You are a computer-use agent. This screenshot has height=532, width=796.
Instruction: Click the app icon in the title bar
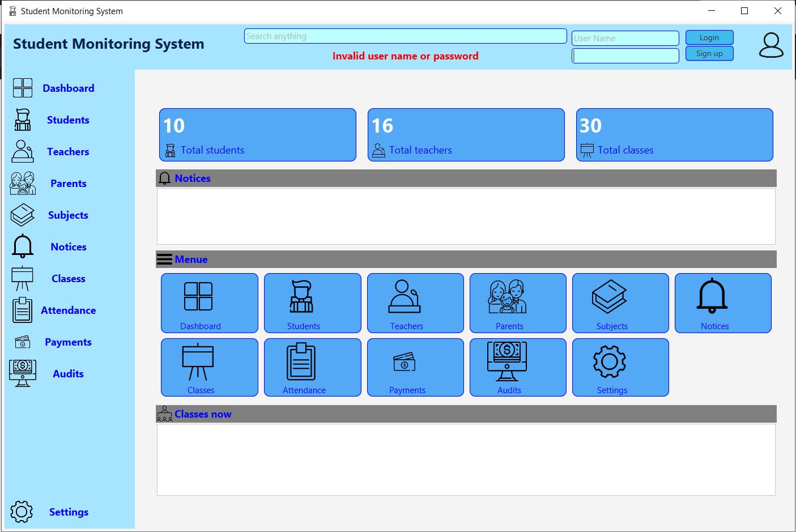[x=12, y=11]
